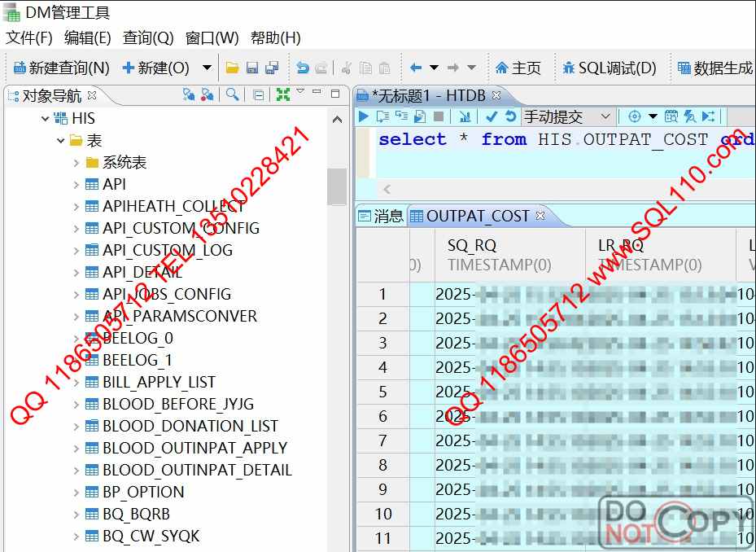Viewport: 756px width, 552px height.
Task: Open the 主页 home page
Action: pyautogui.click(x=518, y=68)
